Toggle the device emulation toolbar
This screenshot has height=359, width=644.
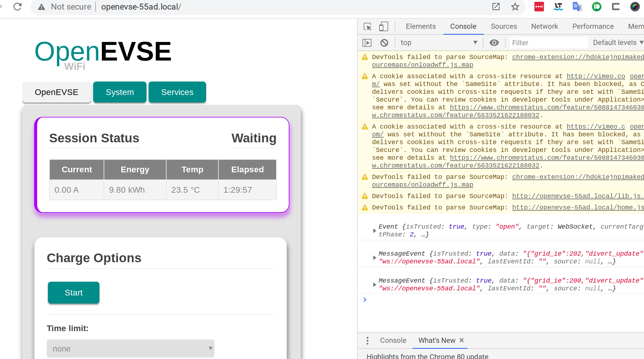click(x=383, y=26)
